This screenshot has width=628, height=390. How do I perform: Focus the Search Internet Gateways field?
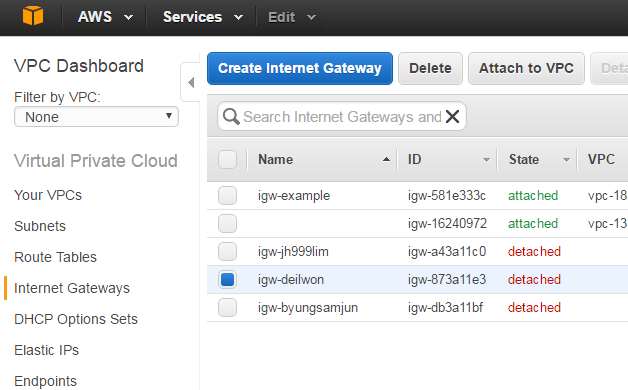(342, 117)
